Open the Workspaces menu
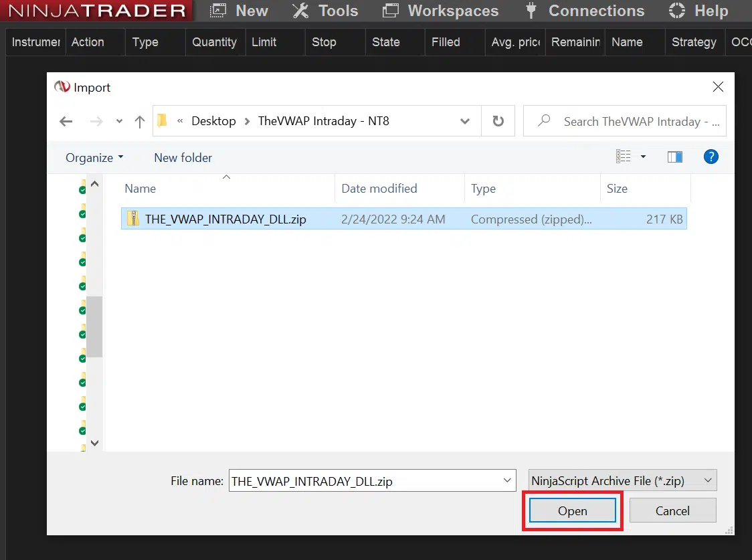The width and height of the screenshot is (752, 560). coord(440,11)
